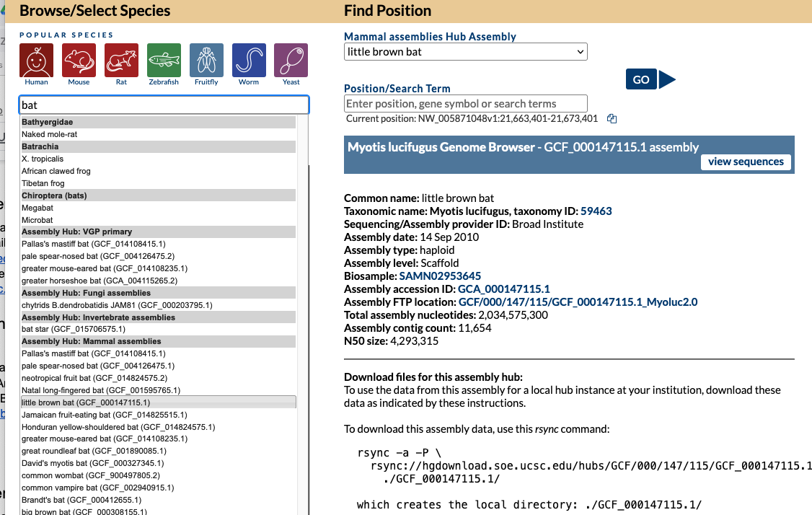Choose Naked mole-rat from the list
The image size is (812, 515).
159,134
